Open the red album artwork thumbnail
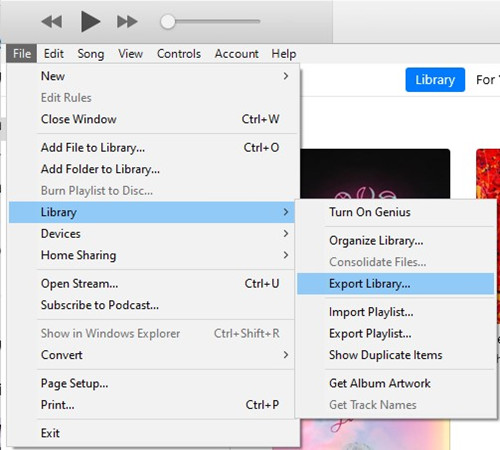Viewport: 500px width, 450px height. 488,174
